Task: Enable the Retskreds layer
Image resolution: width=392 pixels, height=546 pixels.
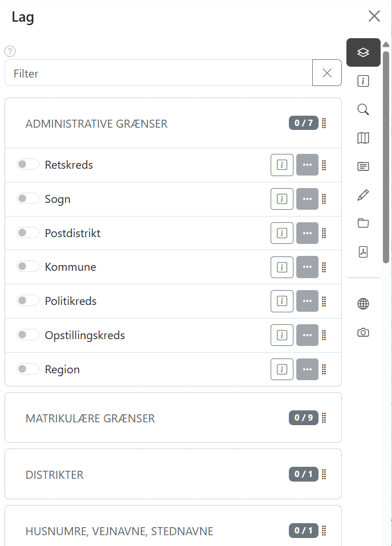Action: pyautogui.click(x=27, y=164)
